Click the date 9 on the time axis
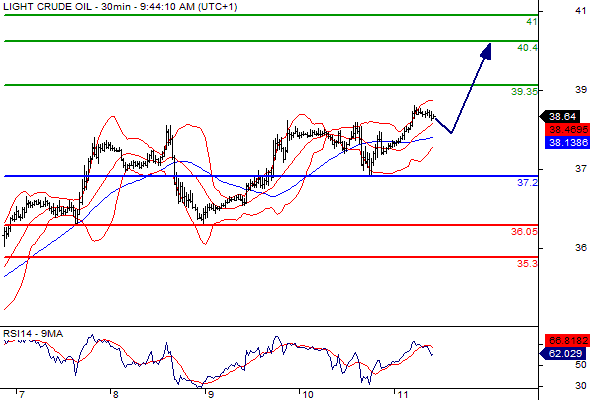Image resolution: width=590 pixels, height=400 pixels. (x=211, y=395)
